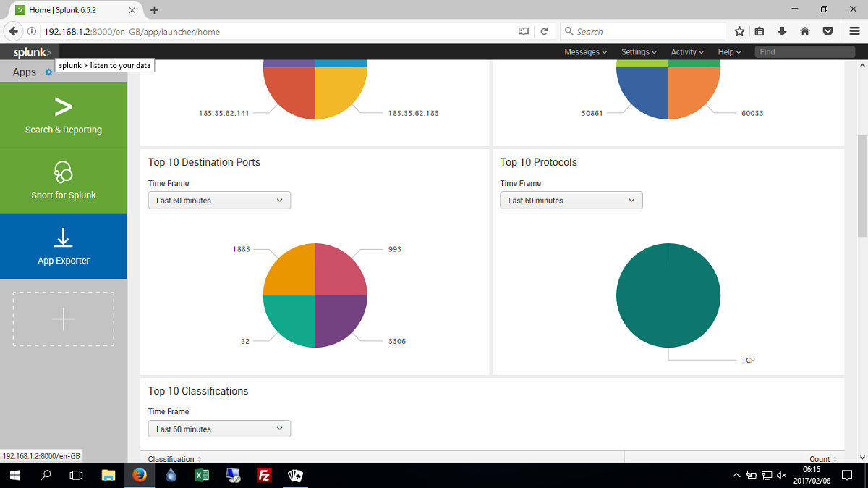The image size is (868, 488).
Task: Toggle the TCP legend in Top 10 Protocols
Action: click(x=748, y=360)
